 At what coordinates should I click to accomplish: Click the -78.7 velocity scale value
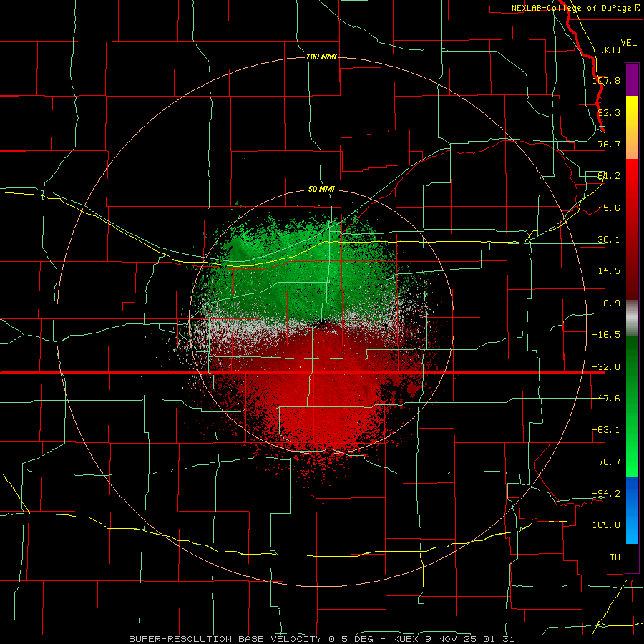(x=606, y=462)
